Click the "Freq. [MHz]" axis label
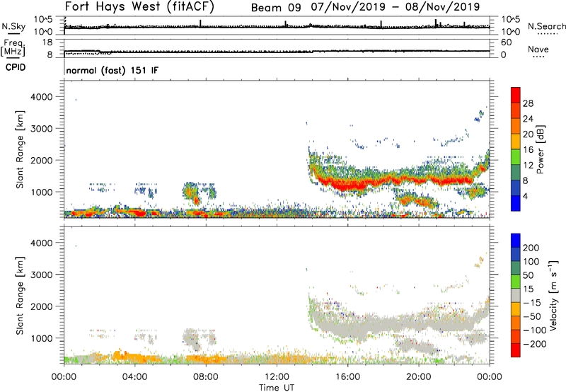This screenshot has height=392, width=566. [13, 47]
